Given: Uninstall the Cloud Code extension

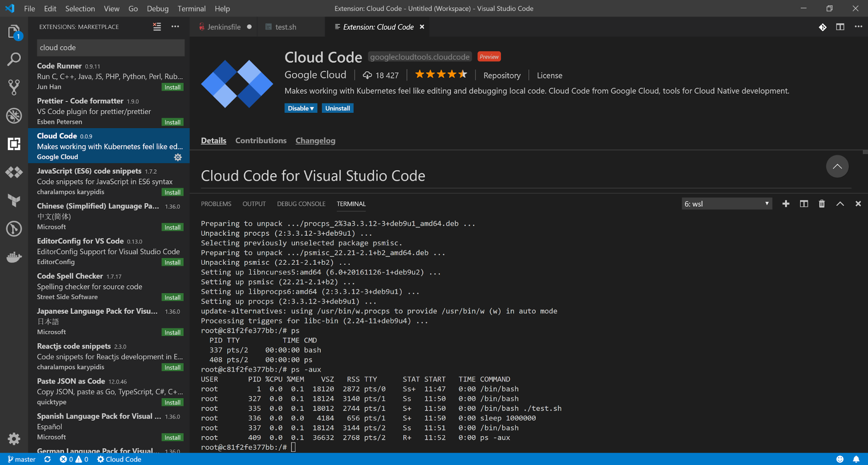Looking at the screenshot, I should pyautogui.click(x=337, y=108).
